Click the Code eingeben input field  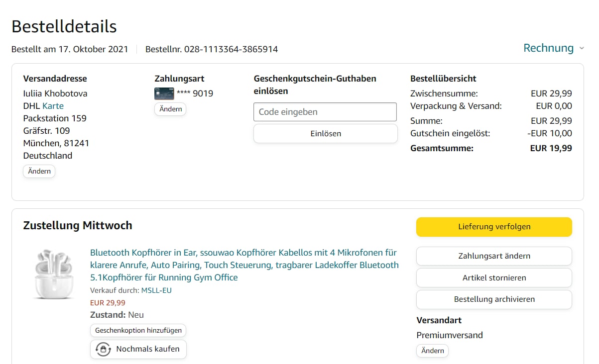325,112
